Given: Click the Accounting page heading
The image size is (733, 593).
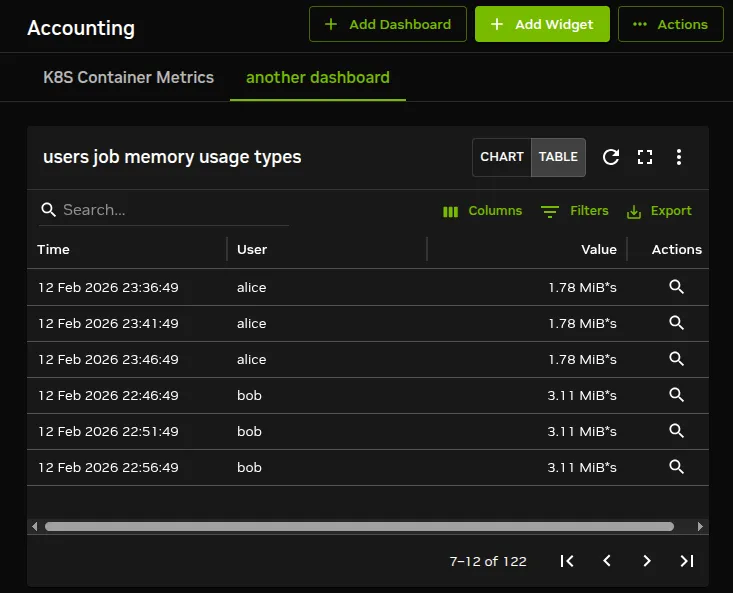Looking at the screenshot, I should point(81,28).
